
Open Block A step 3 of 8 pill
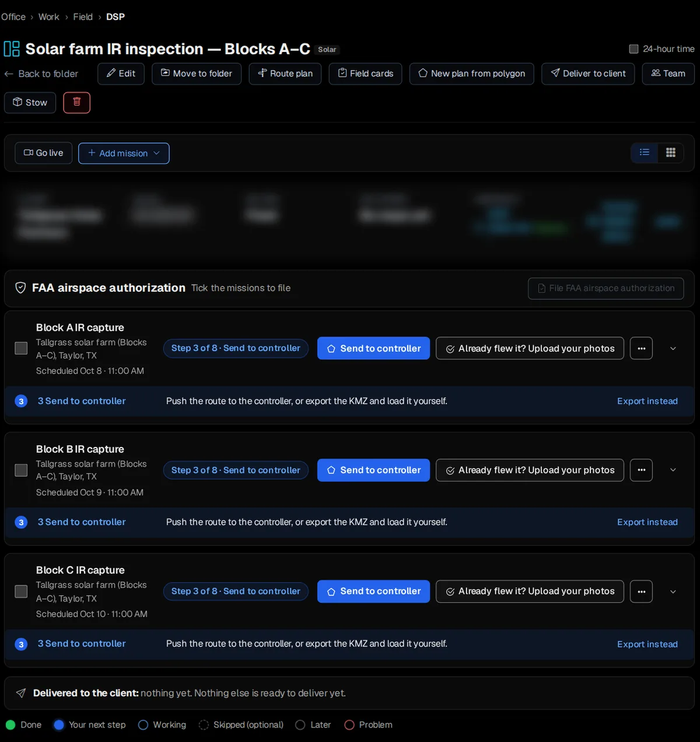[x=236, y=348]
